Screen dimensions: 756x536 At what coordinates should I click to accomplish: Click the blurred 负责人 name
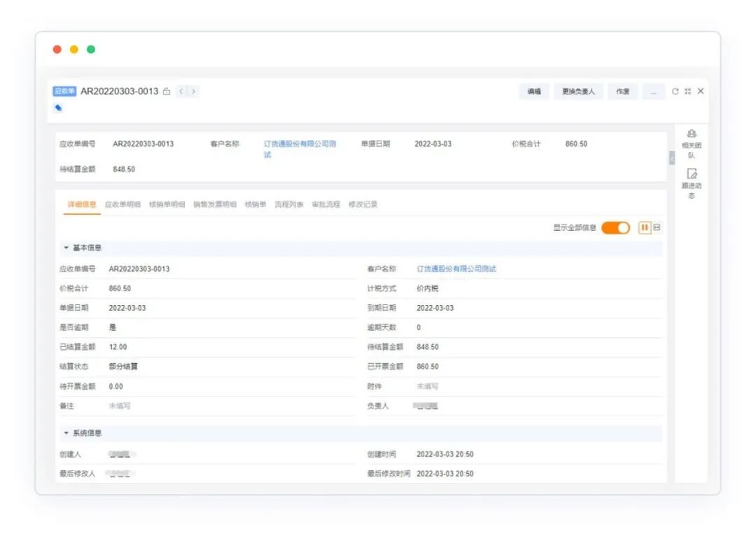(426, 406)
